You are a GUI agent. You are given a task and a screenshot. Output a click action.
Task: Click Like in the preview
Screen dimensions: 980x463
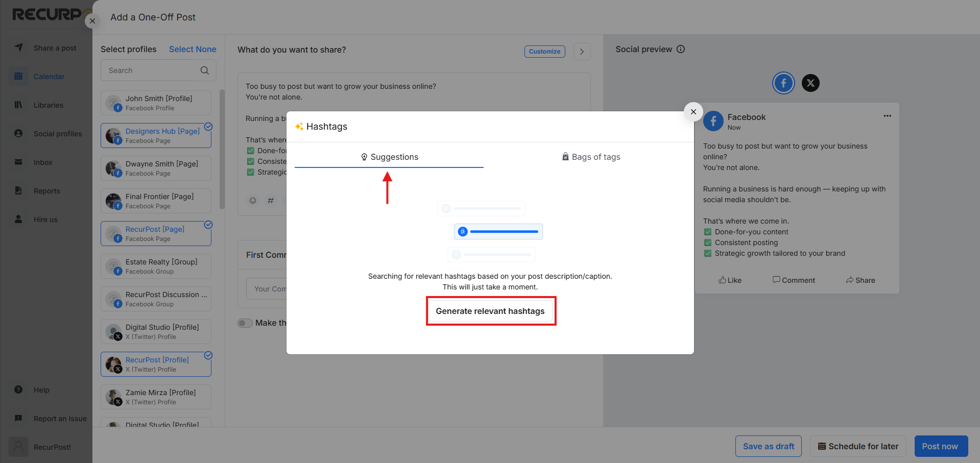click(730, 280)
